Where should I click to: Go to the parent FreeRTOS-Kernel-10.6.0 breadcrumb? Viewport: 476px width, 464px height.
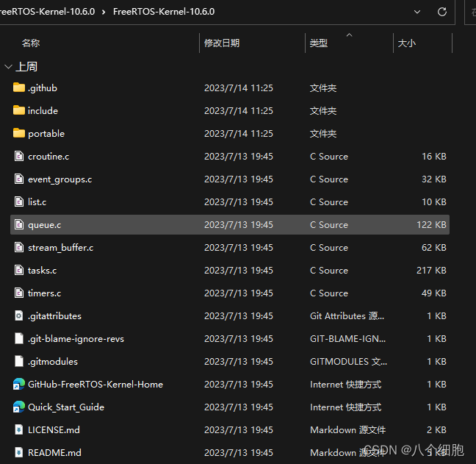(47, 12)
